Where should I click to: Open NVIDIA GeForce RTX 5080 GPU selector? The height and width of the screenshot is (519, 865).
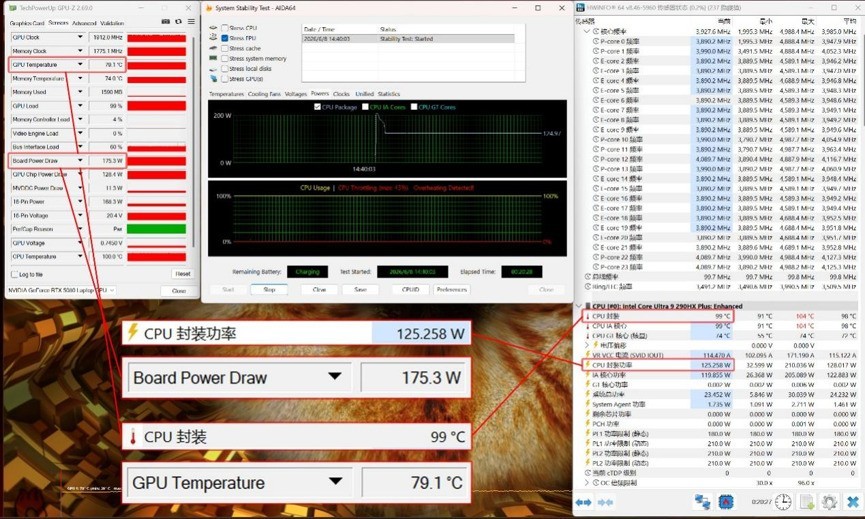(x=61, y=290)
